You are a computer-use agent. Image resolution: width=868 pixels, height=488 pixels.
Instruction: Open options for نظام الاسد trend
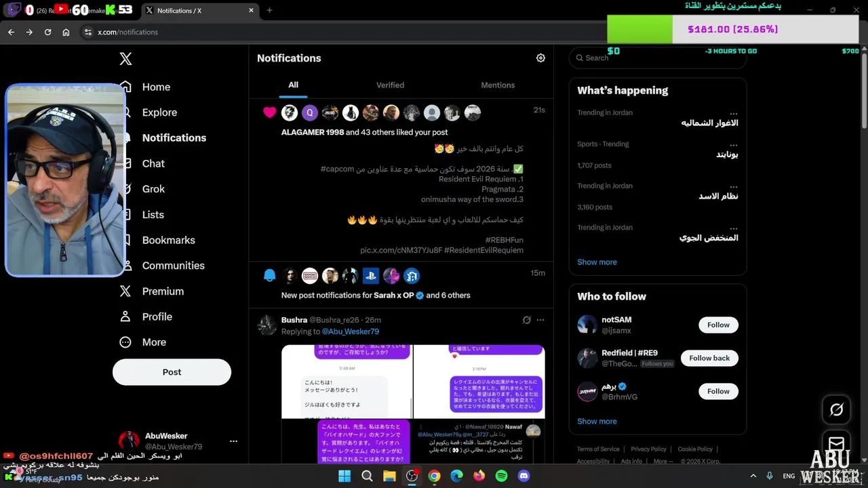[x=734, y=186]
